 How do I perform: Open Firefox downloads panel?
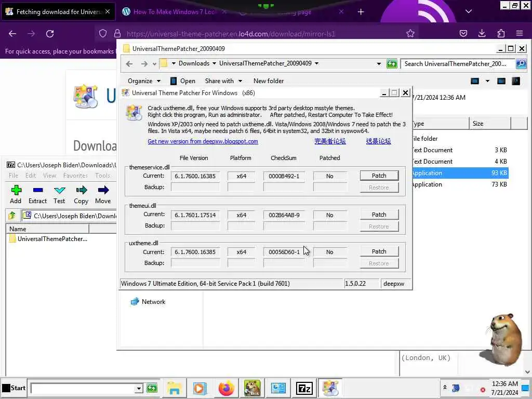(482, 33)
